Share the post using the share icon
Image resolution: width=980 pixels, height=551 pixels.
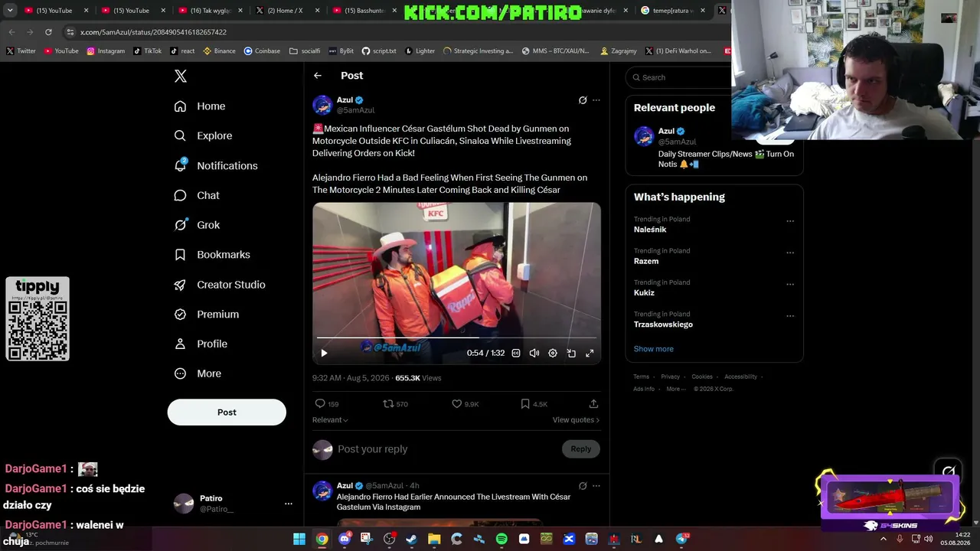pos(593,404)
